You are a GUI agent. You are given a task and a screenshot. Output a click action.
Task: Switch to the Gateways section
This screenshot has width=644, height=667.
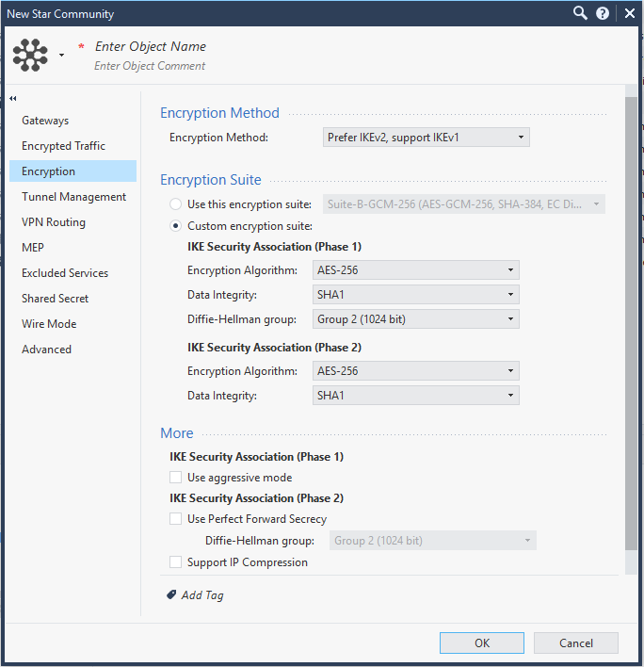45,121
